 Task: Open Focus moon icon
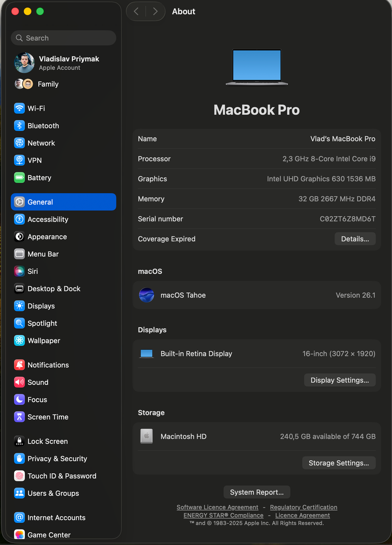click(20, 400)
